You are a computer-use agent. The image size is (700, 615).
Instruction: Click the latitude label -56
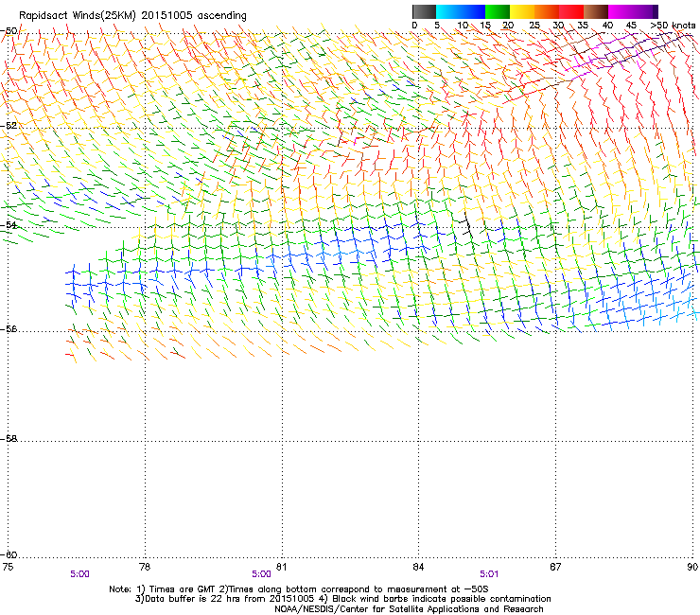9,328
